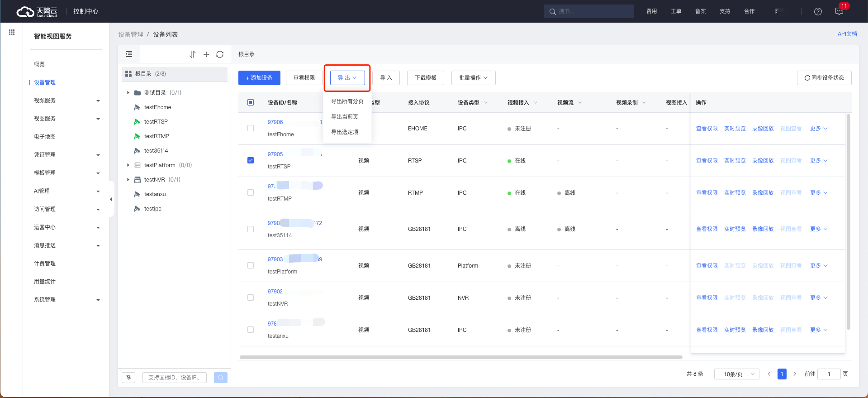Open 工单 in the top navigation
This screenshot has width=868, height=398.
[x=676, y=11]
